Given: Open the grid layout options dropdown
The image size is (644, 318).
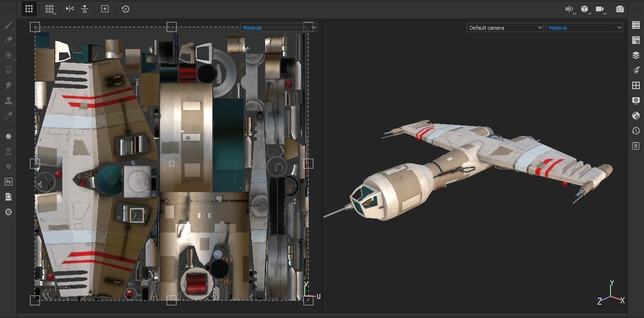Looking at the screenshot, I should point(50,9).
